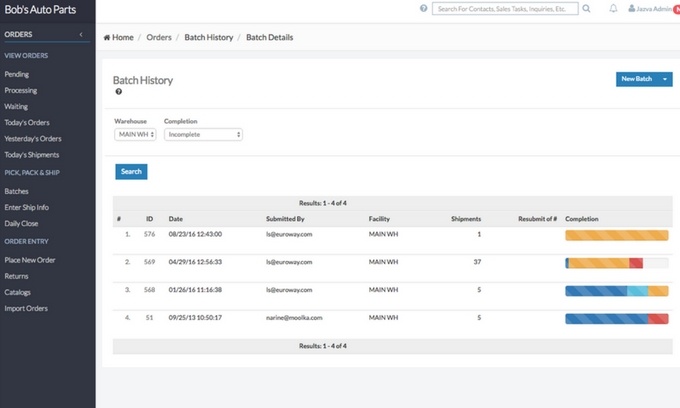Open the Warehouse dropdown MAIN WH
The height and width of the screenshot is (408, 680).
click(135, 134)
